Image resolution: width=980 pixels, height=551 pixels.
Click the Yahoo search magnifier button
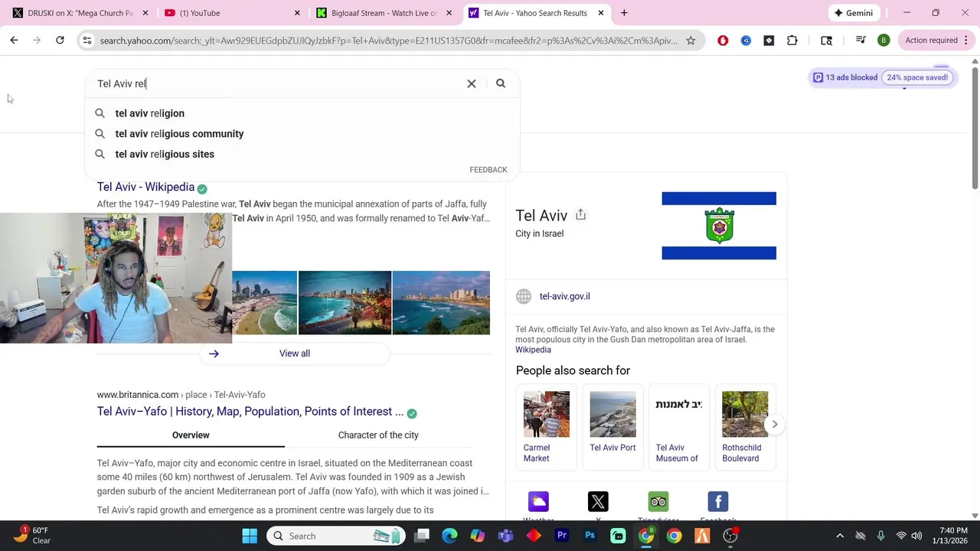(x=501, y=83)
